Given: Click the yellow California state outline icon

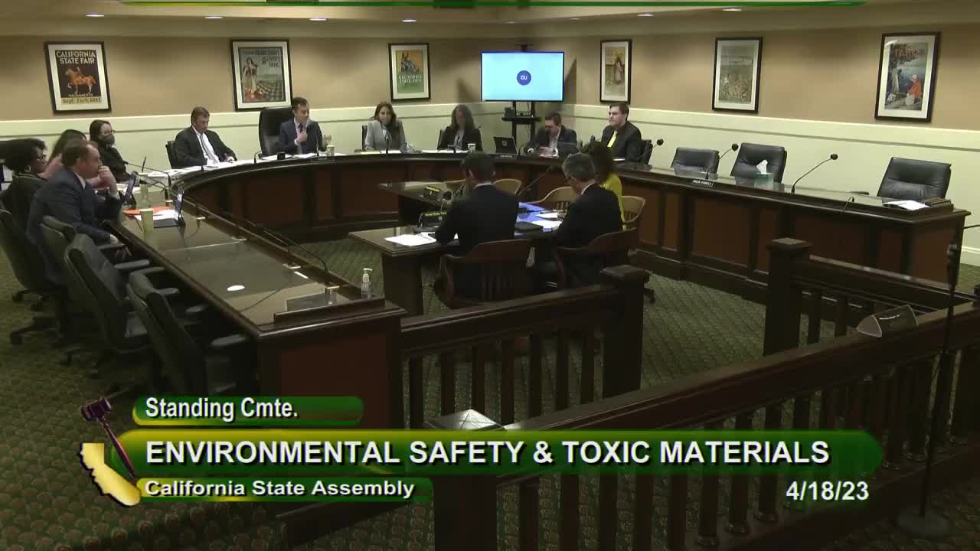Looking at the screenshot, I should (x=109, y=475).
